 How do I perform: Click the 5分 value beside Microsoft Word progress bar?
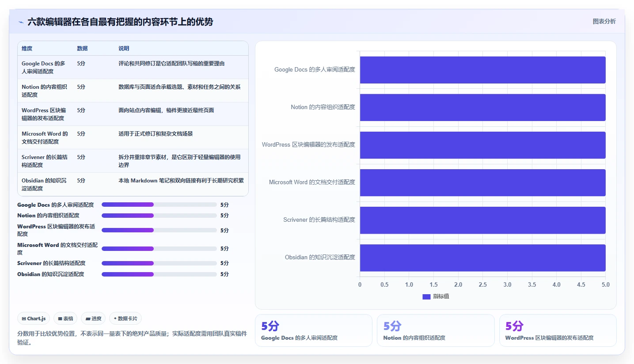(x=224, y=249)
